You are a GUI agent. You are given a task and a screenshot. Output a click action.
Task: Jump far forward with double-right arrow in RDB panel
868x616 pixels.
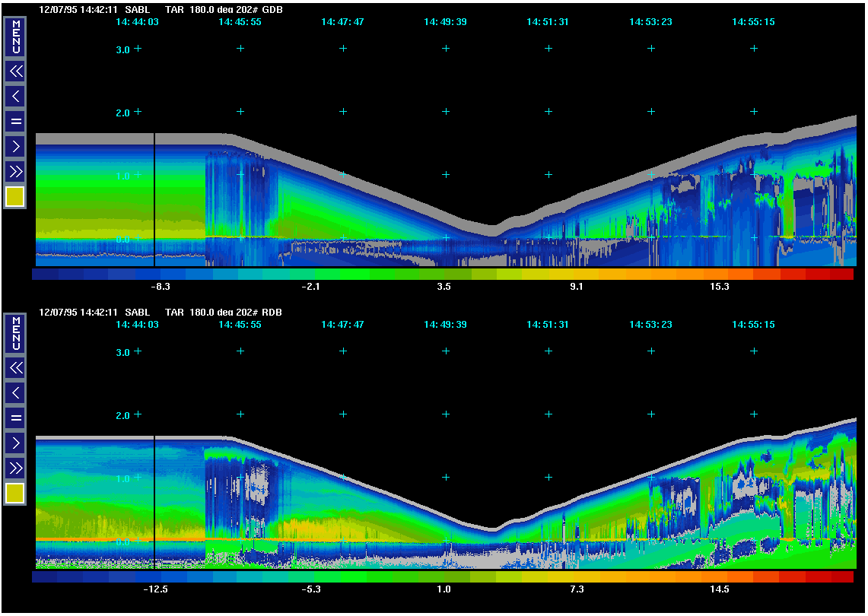[x=15, y=466]
